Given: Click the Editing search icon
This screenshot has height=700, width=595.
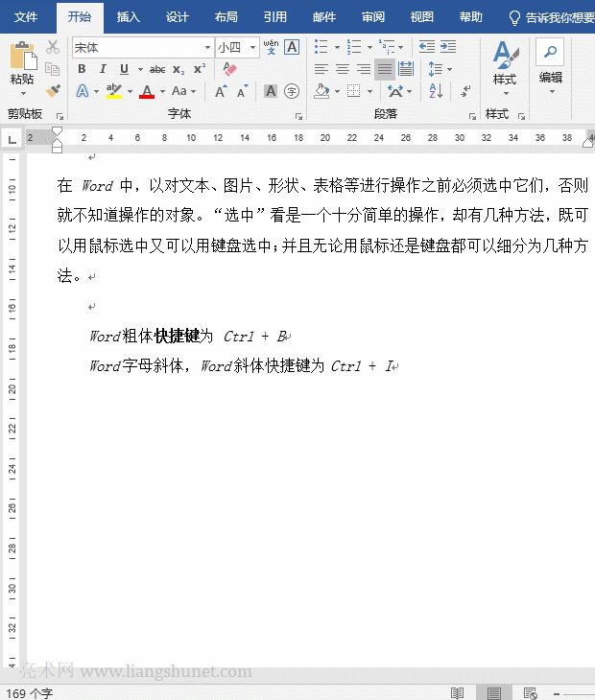Looking at the screenshot, I should 550,52.
